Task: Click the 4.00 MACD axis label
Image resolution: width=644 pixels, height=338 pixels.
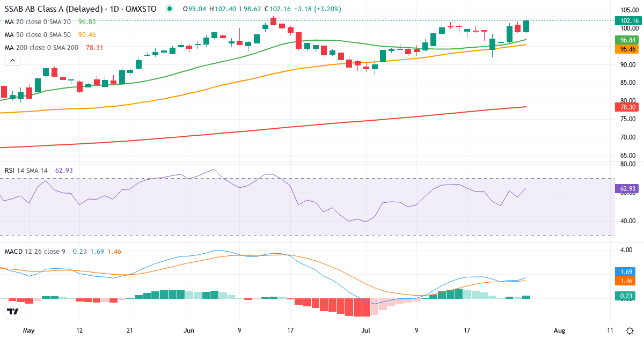Action: point(627,250)
